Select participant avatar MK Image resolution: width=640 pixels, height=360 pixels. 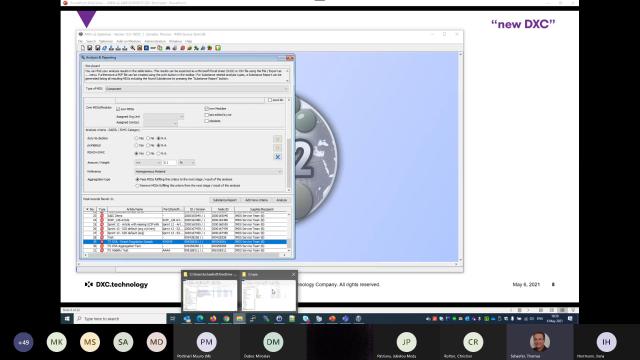pos(56,342)
